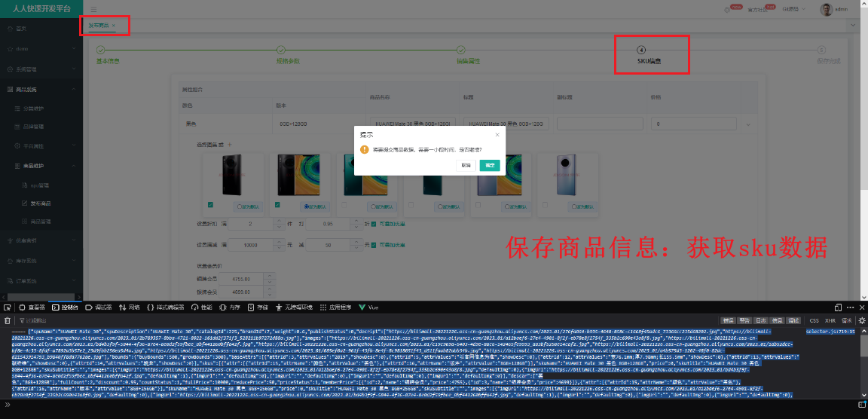Open the settings gear in the header
Screen dimensions: 868x419
point(727,9)
